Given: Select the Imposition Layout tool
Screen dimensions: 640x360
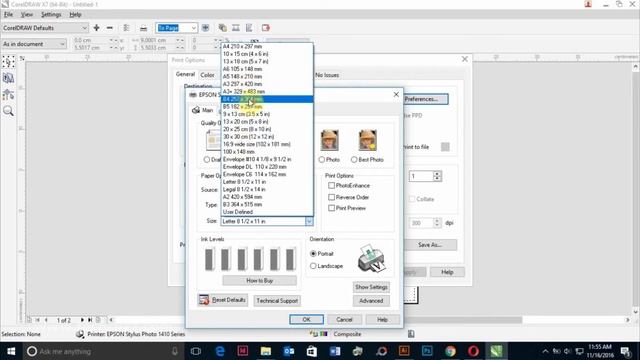Looking at the screenshot, I should (8, 78).
